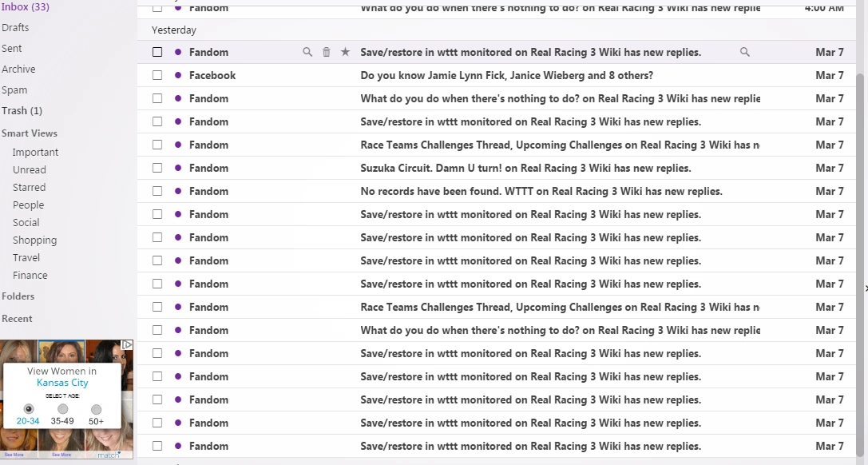
Task: Open the Spam folder
Action: point(14,90)
